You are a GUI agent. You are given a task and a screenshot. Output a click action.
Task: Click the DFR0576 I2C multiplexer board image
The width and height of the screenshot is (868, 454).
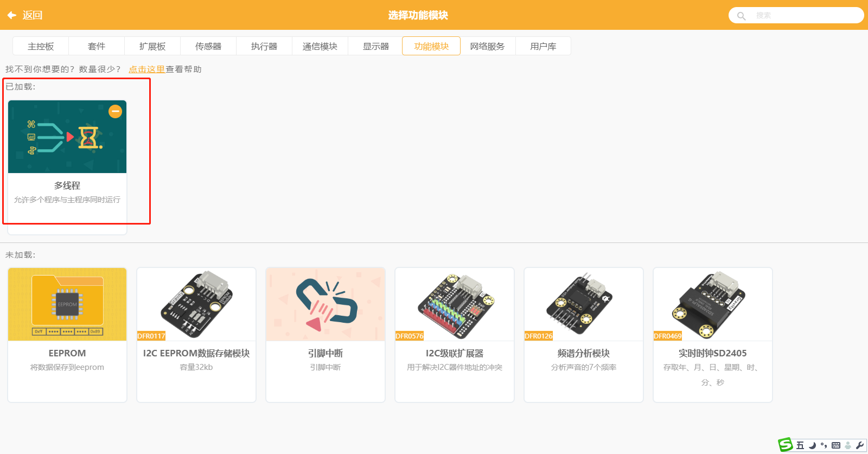coord(455,304)
